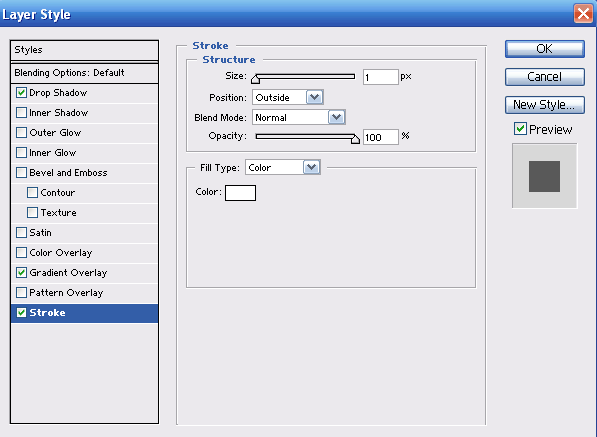This screenshot has height=437, width=597.
Task: Enable the Outer Glow checkbox
Action: pyautogui.click(x=21, y=132)
